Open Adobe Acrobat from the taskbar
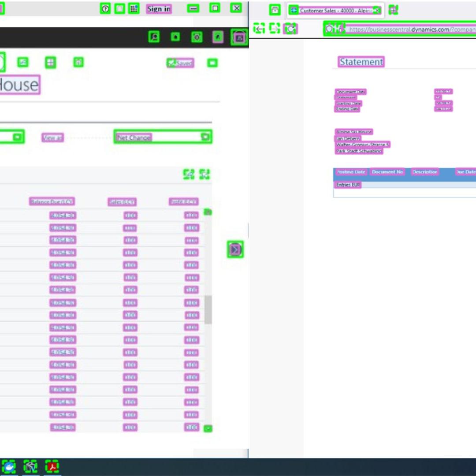 [x=52, y=466]
